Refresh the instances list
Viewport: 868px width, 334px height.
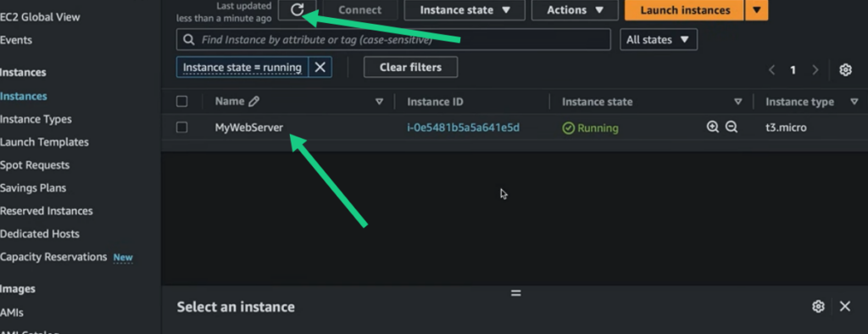tap(298, 10)
